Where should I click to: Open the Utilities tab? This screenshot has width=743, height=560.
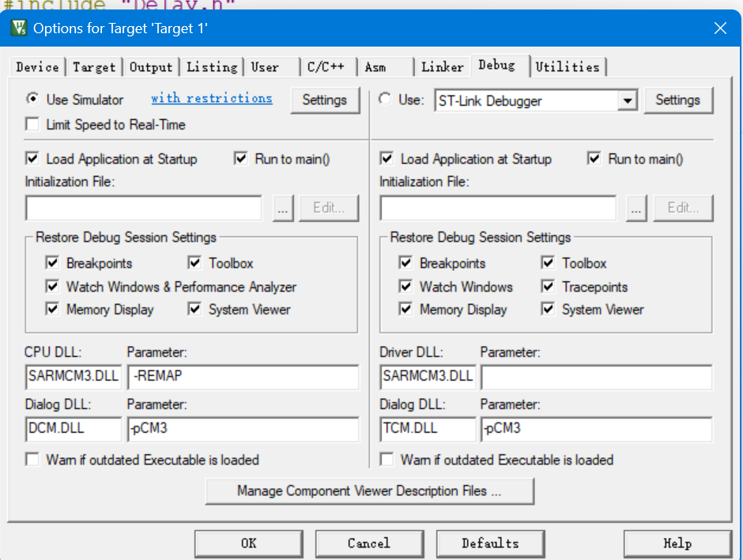click(x=568, y=67)
